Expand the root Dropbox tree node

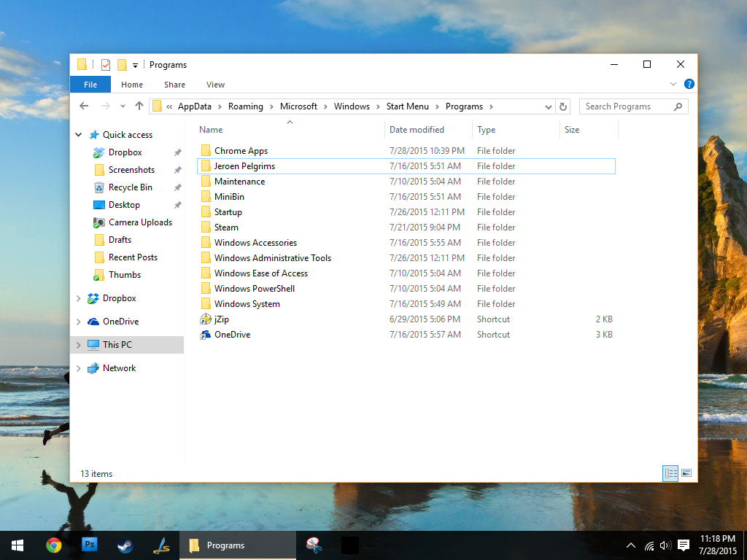pos(79,298)
